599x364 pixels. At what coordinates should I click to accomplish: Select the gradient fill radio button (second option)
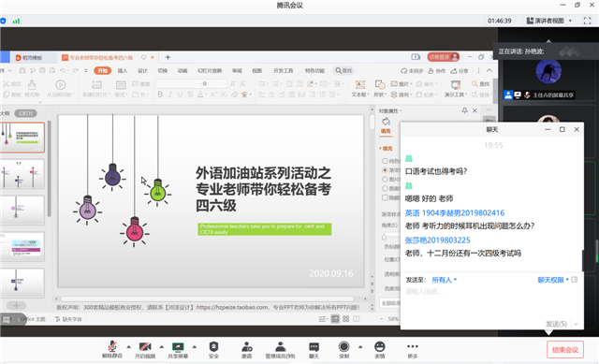click(x=385, y=170)
